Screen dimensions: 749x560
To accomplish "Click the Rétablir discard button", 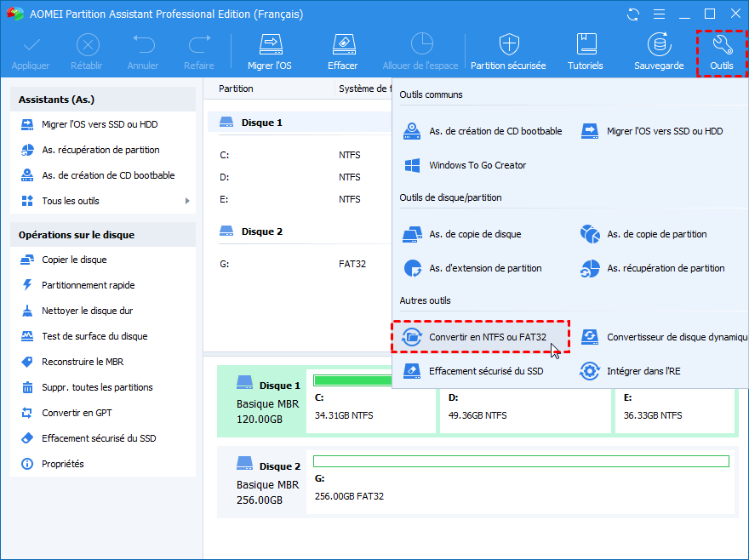I will point(87,53).
